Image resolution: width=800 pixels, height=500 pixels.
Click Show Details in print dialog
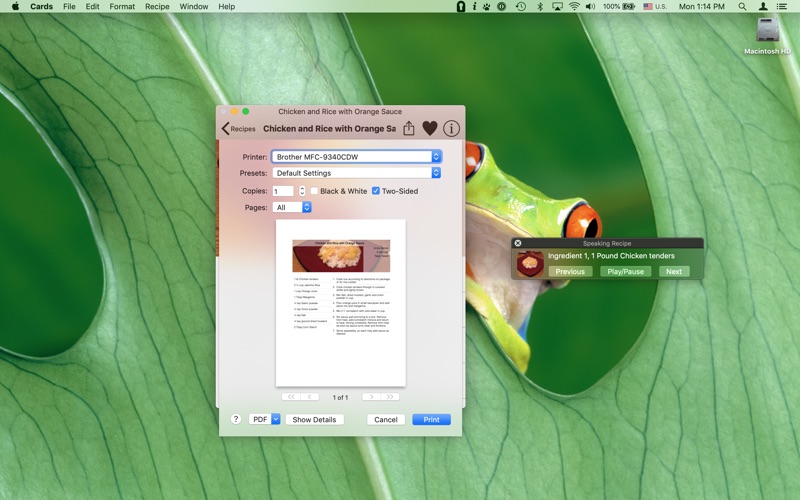tap(314, 419)
